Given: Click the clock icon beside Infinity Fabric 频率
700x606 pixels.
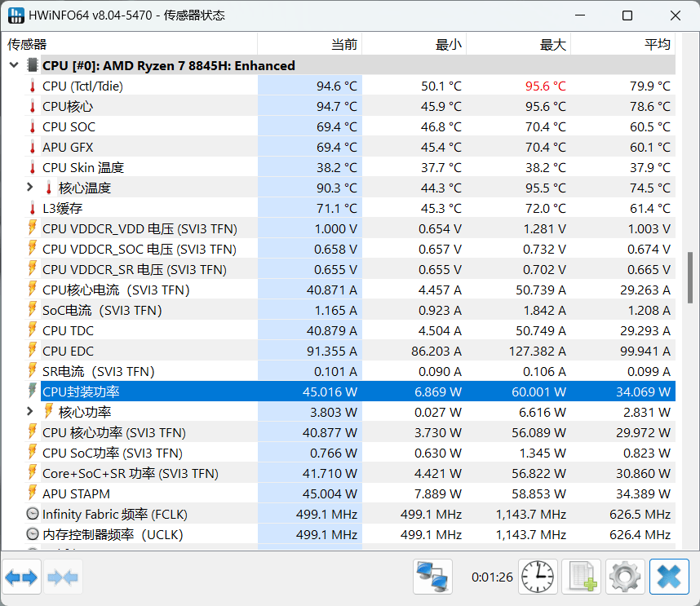Looking at the screenshot, I should tap(32, 514).
